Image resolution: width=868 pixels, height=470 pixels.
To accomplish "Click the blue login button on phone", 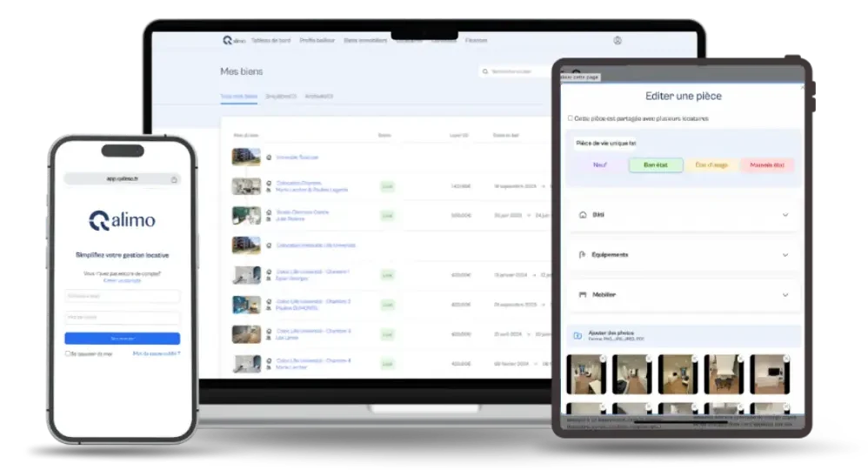I will click(x=123, y=339).
